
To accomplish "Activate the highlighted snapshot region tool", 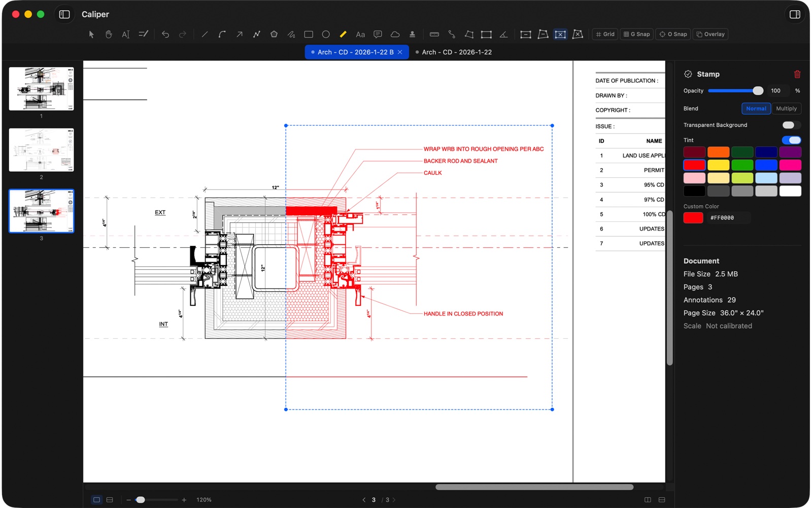I will pyautogui.click(x=560, y=35).
